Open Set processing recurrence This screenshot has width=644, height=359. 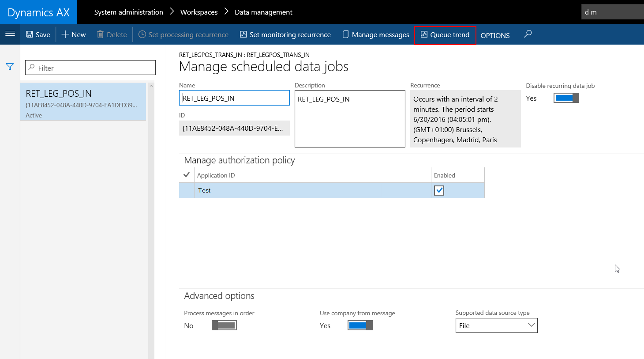pyautogui.click(x=183, y=34)
